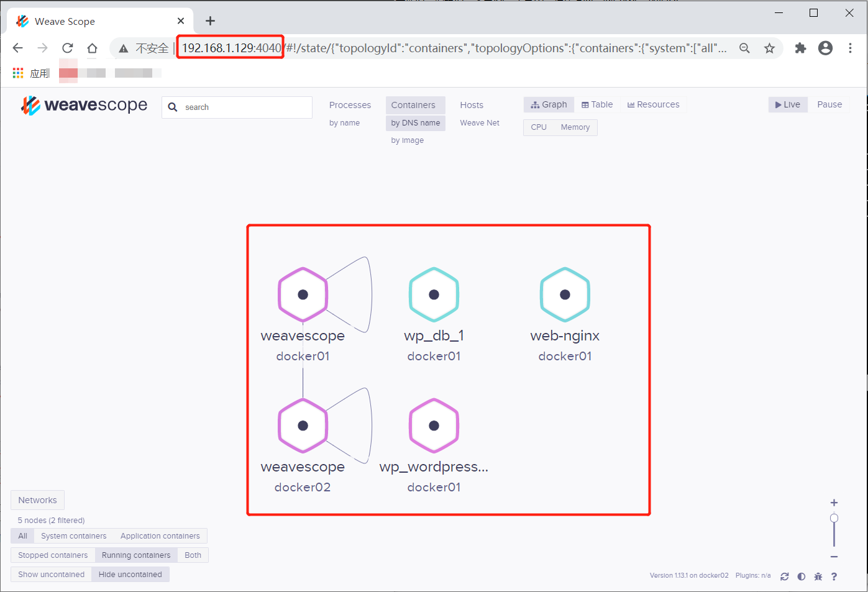Show Both stopped and running containers
The image size is (868, 592).
(x=193, y=555)
